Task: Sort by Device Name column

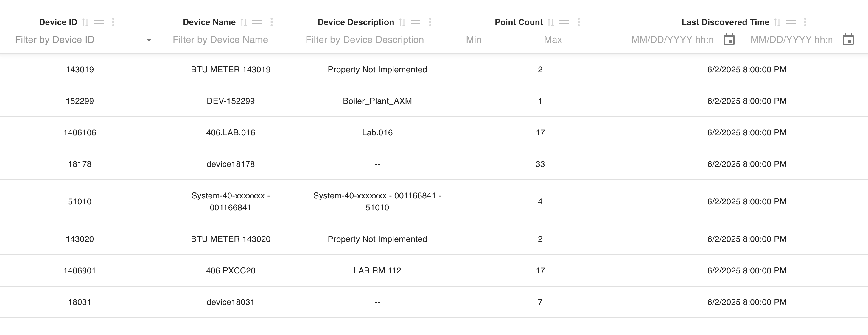Action: pyautogui.click(x=244, y=22)
